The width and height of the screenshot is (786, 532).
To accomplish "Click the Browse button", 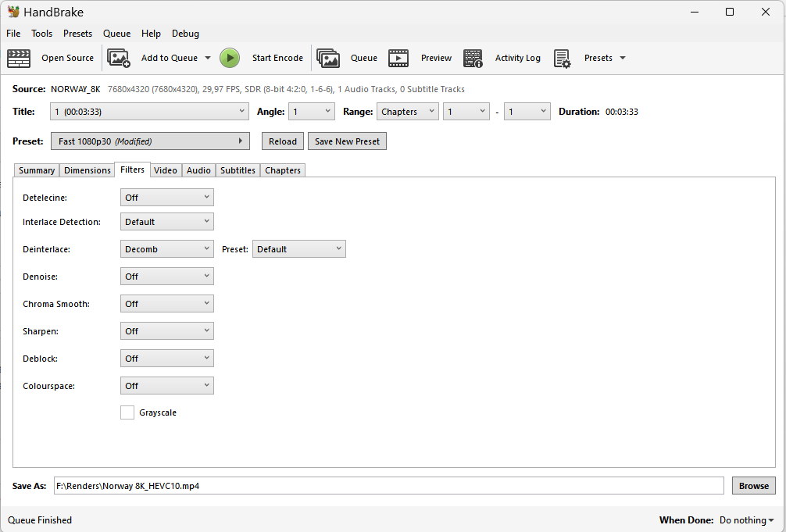I will point(753,486).
